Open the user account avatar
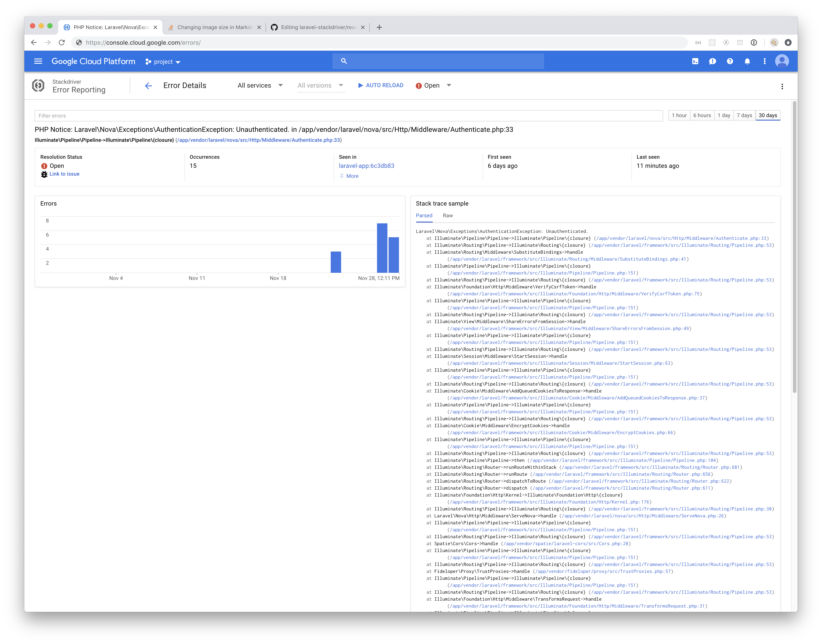Image resolution: width=822 pixels, height=644 pixels. click(782, 61)
